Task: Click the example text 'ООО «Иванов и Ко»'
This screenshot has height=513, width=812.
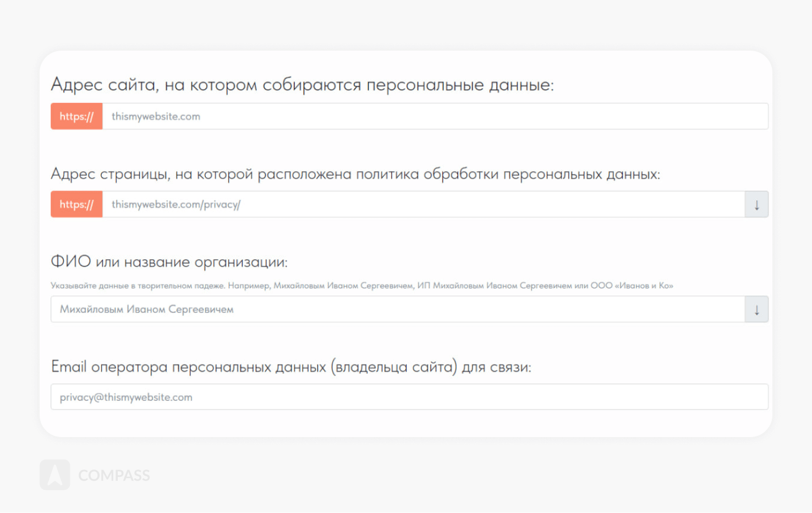Action: [632, 286]
